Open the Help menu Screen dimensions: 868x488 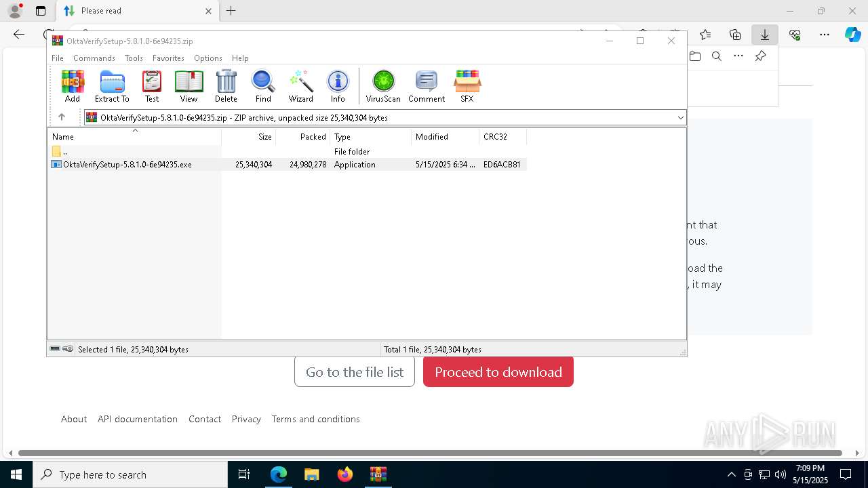point(240,58)
